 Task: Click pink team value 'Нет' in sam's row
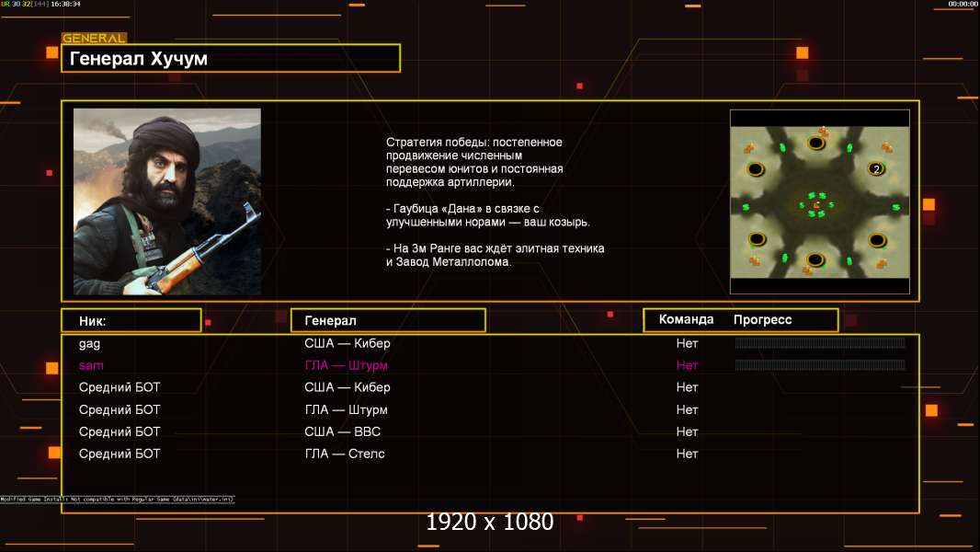pyautogui.click(x=687, y=365)
